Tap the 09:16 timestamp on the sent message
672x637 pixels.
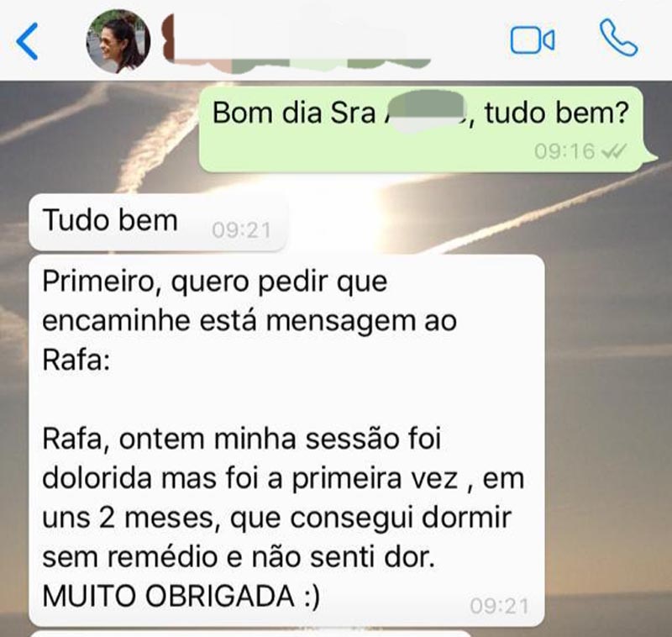pos(564,151)
